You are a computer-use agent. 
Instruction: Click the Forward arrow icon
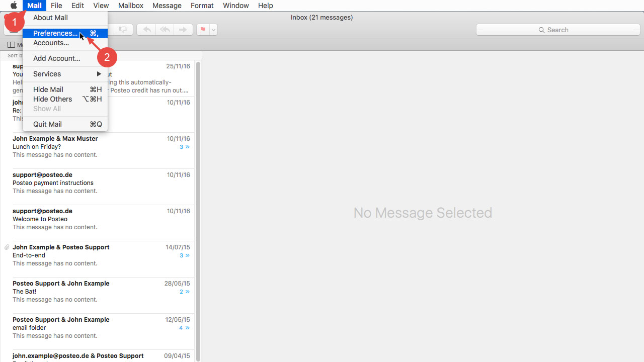coord(183,29)
